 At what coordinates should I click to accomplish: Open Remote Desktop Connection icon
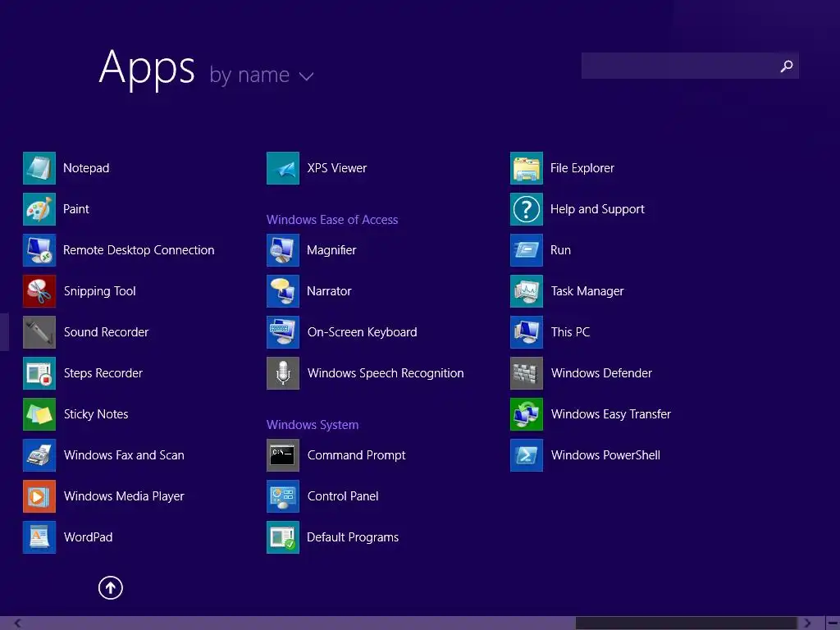point(39,250)
